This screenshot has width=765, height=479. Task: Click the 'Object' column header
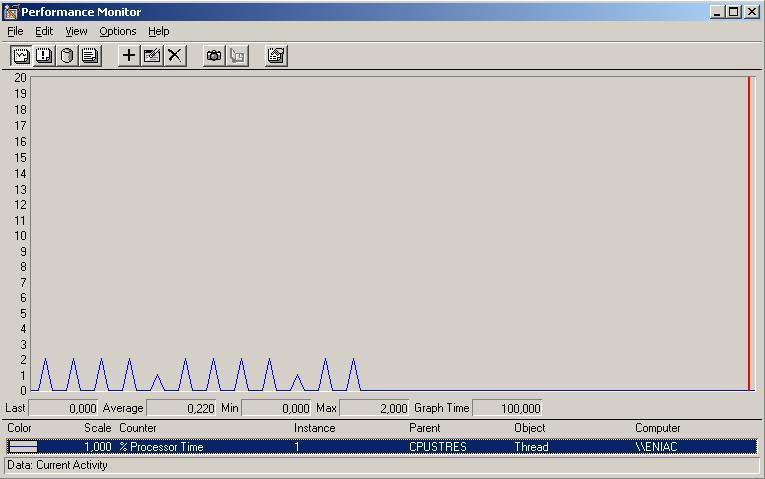coord(530,428)
